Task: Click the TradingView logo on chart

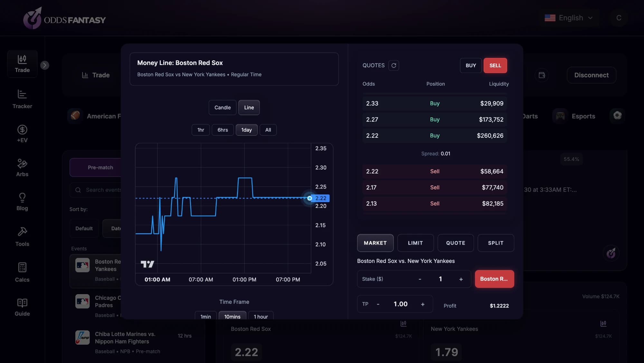Action: coord(147,264)
